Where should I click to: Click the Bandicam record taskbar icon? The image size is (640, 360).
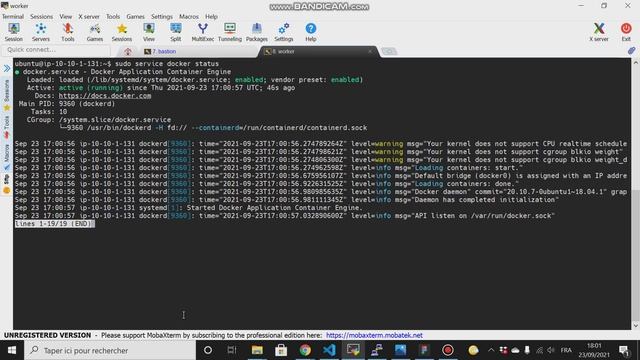(x=448, y=350)
